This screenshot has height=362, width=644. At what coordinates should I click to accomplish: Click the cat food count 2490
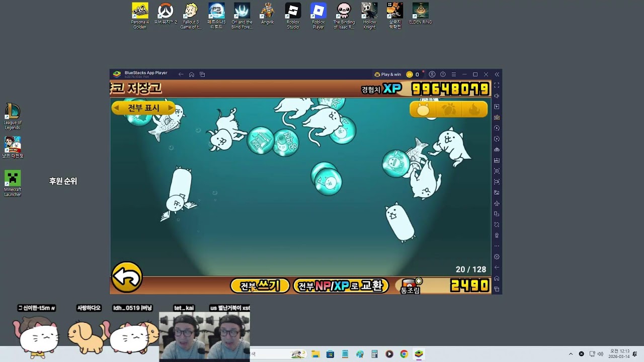(x=469, y=286)
